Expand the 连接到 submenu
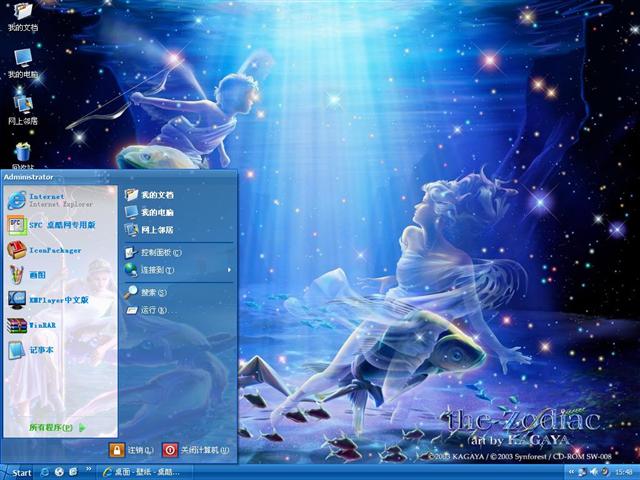640x480 pixels. (x=178, y=270)
